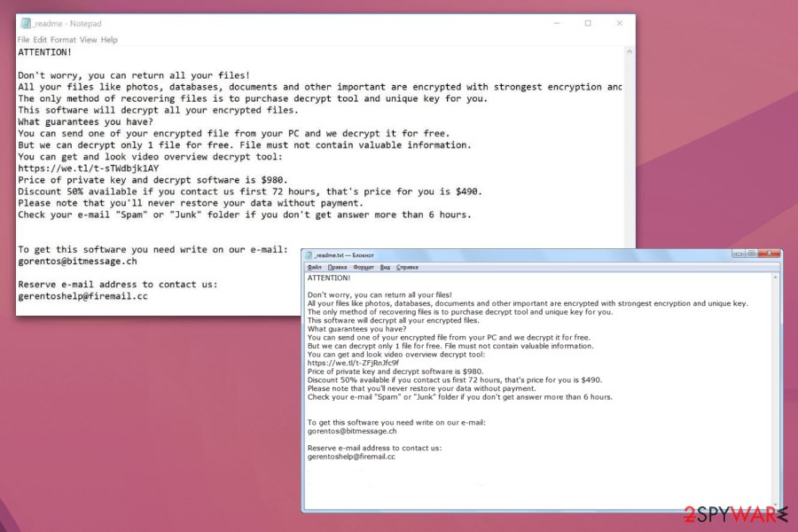Viewport: 798px width, 532px height.
Task: Click the 'Price of private key' line in English Notepad
Action: coord(153,180)
